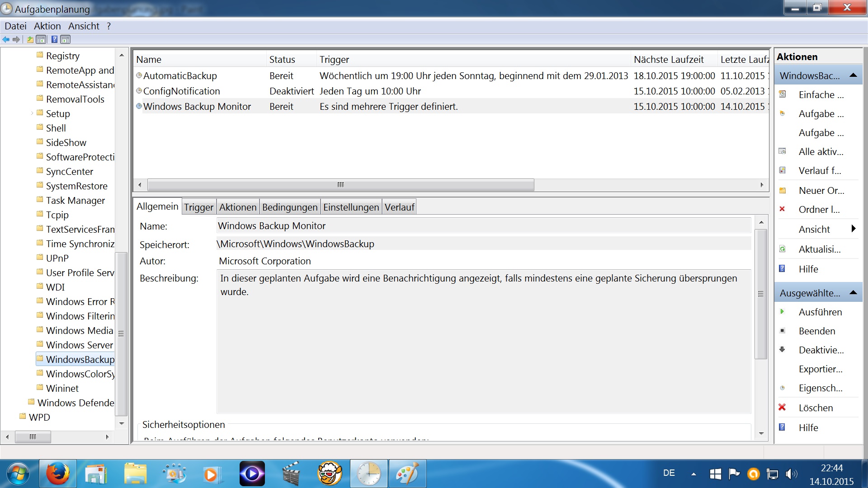This screenshot has height=488, width=868.
Task: Collapse the Ausgewähltes Element actions section
Action: (x=853, y=293)
